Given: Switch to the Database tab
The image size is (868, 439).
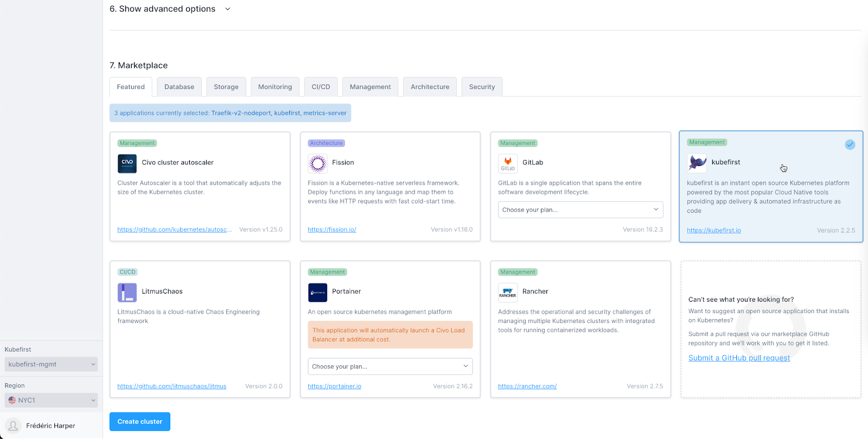Looking at the screenshot, I should point(179,87).
